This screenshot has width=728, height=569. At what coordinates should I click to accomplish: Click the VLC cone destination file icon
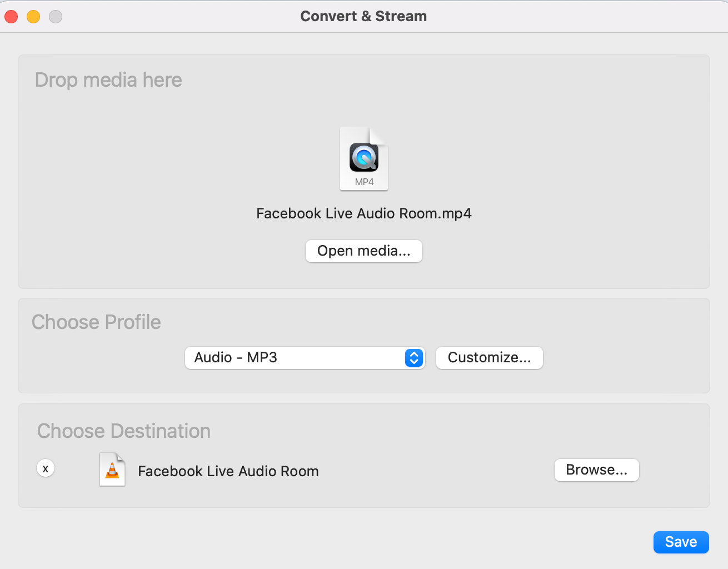tap(112, 470)
